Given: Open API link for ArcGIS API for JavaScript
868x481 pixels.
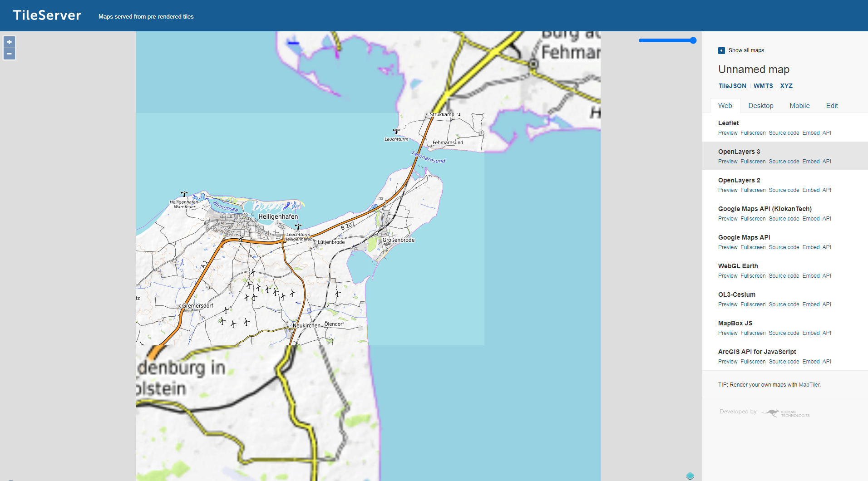Looking at the screenshot, I should click(x=827, y=362).
